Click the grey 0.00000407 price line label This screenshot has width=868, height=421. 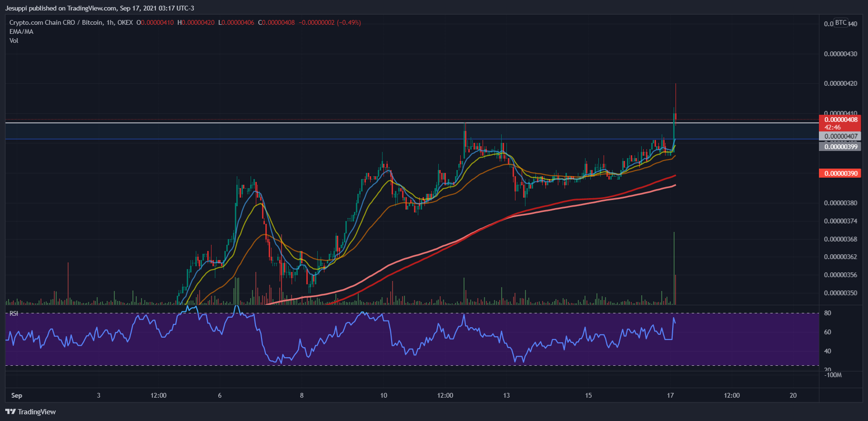tap(840, 136)
